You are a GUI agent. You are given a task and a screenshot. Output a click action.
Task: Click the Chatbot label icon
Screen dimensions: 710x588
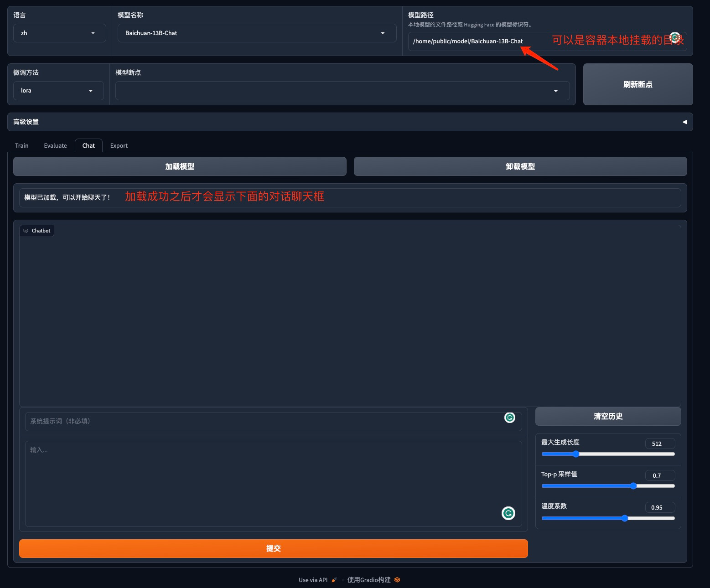pyautogui.click(x=26, y=231)
